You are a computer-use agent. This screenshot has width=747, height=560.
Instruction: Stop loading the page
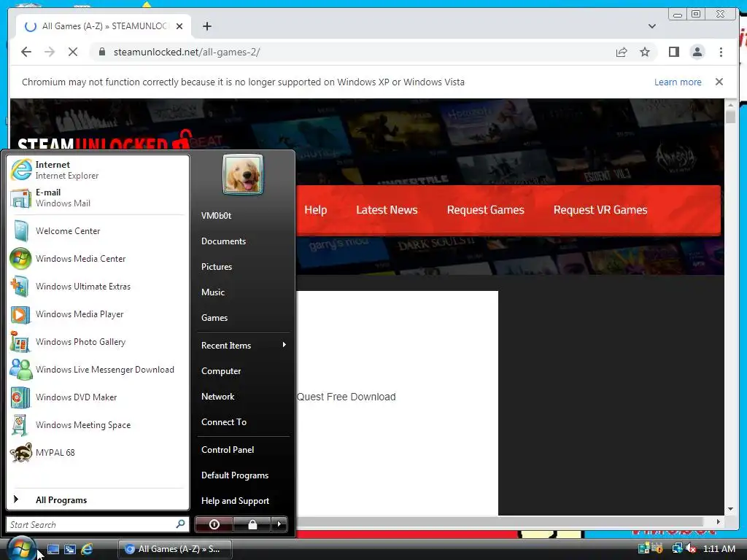tap(73, 52)
